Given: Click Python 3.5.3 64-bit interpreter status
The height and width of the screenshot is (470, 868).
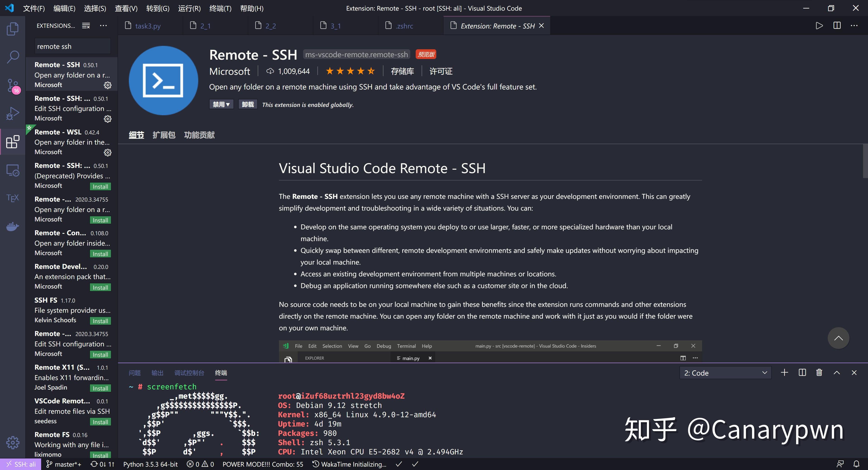Looking at the screenshot, I should [x=150, y=464].
